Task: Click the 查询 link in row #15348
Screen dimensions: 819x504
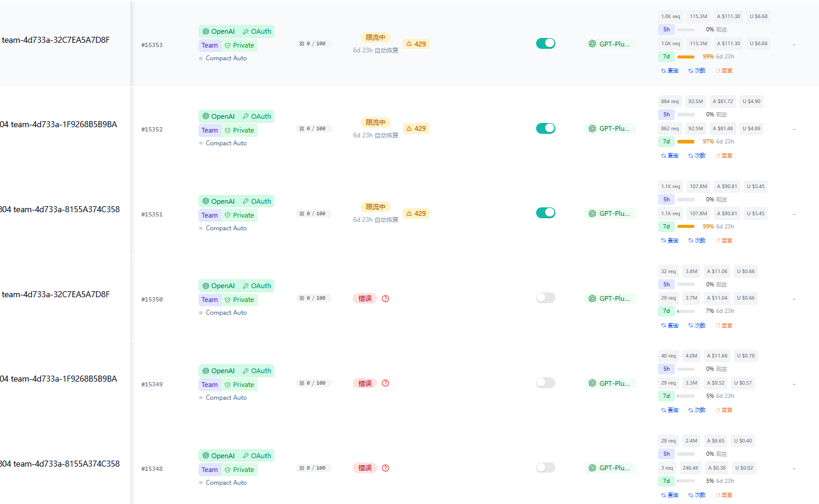Action: pyautogui.click(x=670, y=495)
